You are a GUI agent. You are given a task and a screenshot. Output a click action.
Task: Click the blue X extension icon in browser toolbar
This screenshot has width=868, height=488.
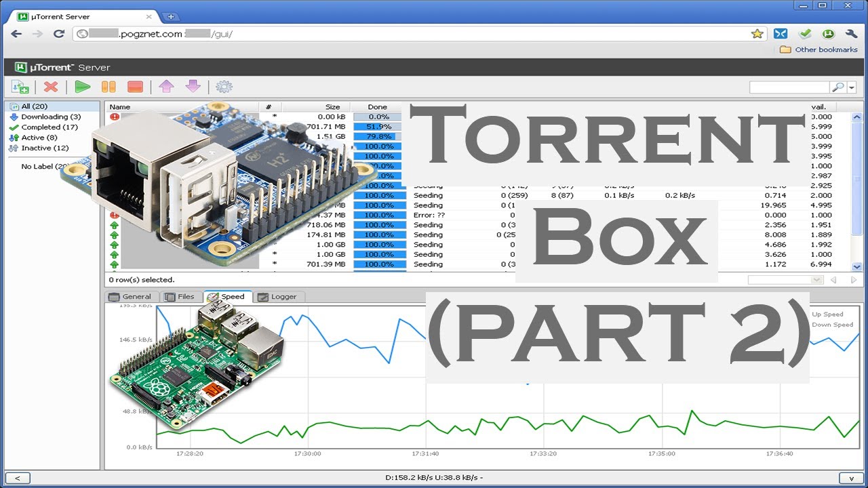[x=781, y=33]
